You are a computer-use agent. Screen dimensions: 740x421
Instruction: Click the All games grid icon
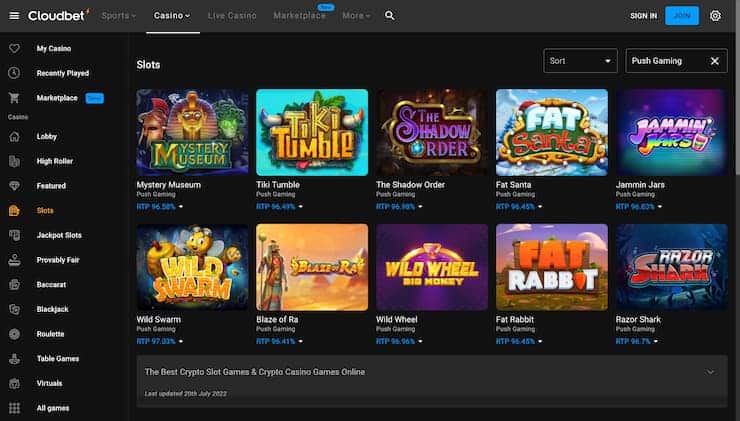pos(15,408)
